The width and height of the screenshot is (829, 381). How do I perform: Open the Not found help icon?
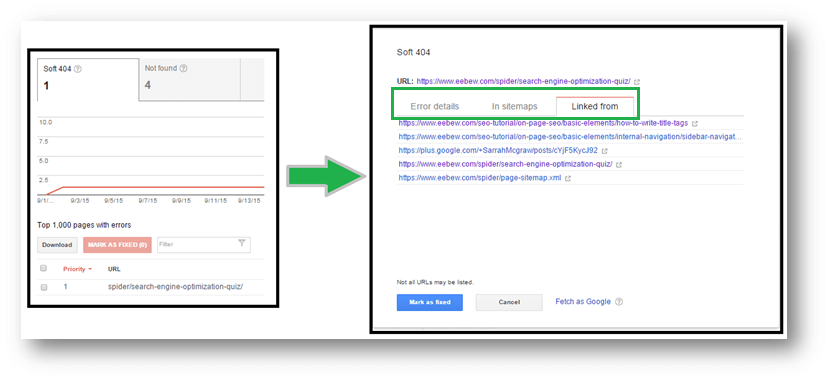(183, 69)
